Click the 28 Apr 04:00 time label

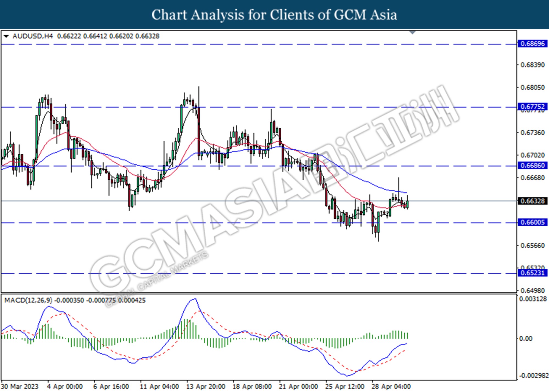391,387
